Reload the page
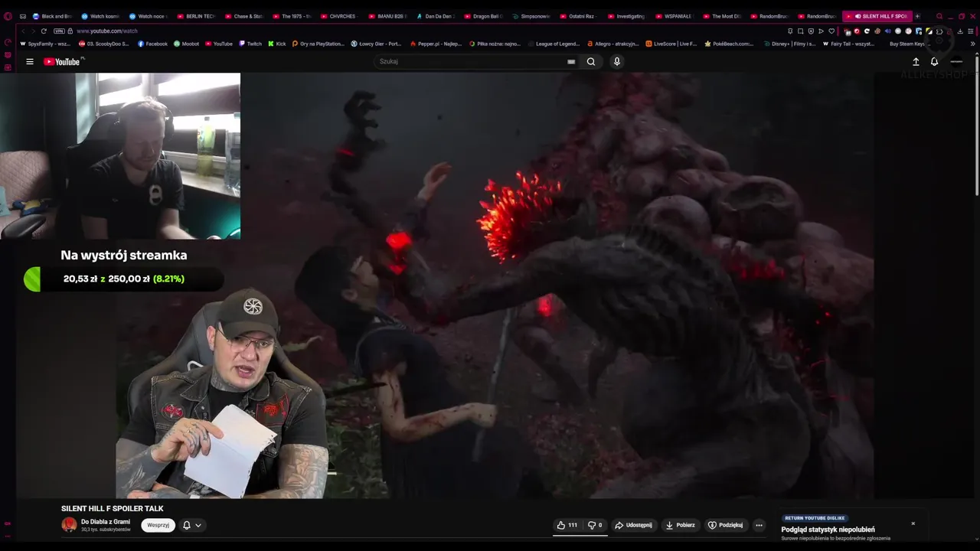 click(x=44, y=31)
